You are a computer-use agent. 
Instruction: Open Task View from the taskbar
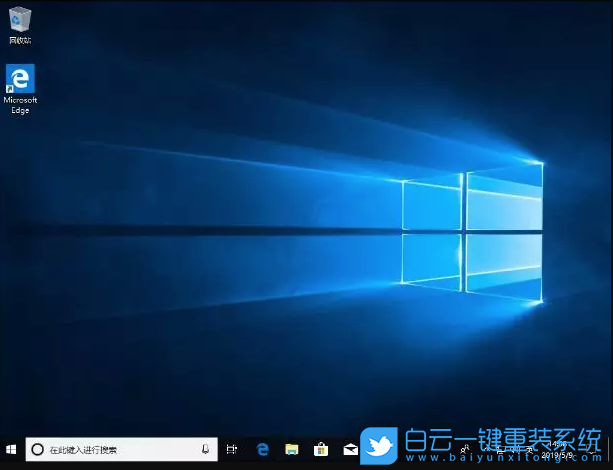pos(232,450)
